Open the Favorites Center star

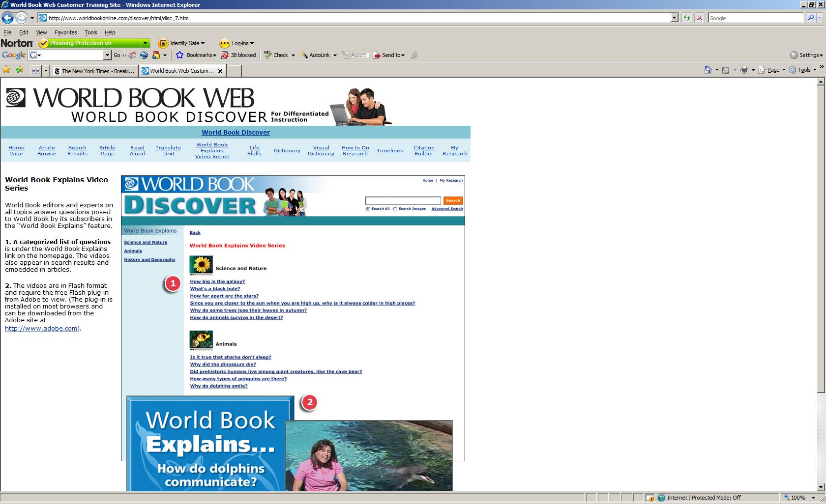point(6,70)
